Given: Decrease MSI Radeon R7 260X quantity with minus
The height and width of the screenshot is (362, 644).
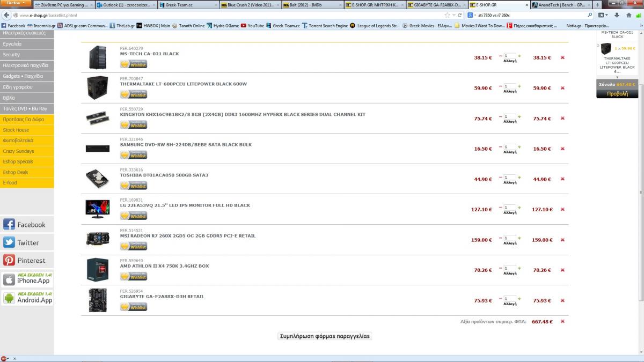Looking at the screenshot, I should (x=500, y=238).
